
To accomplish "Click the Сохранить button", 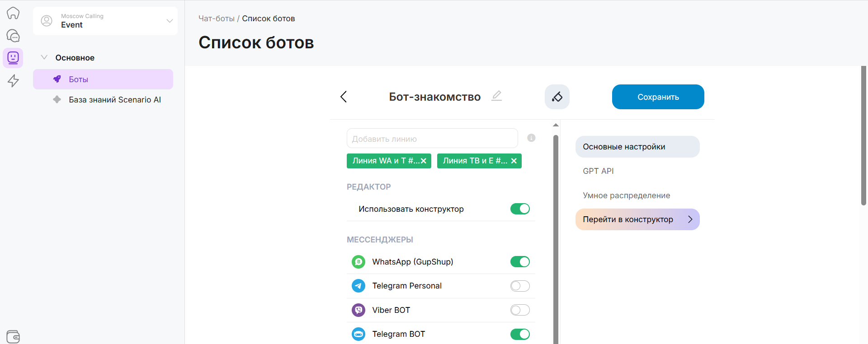I will coord(658,97).
